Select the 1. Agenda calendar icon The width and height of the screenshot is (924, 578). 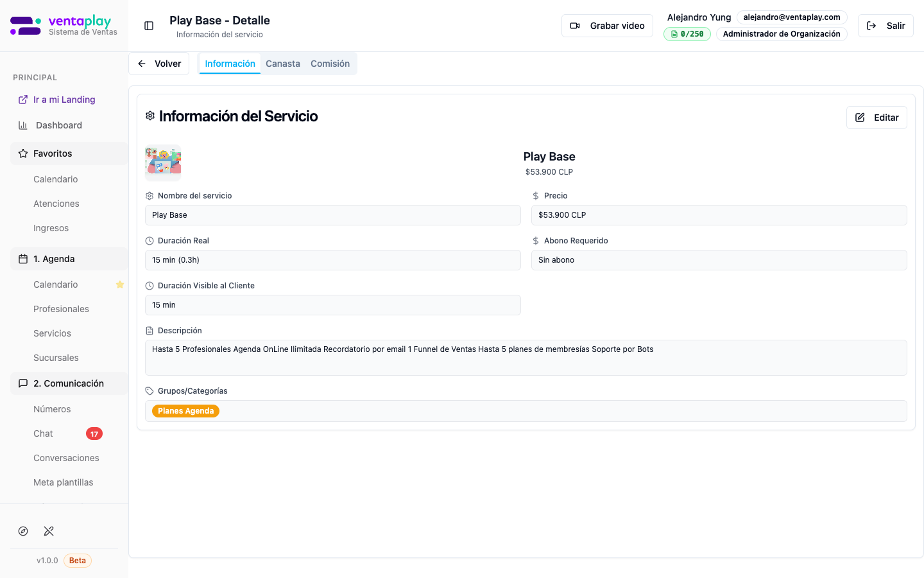[22, 259]
